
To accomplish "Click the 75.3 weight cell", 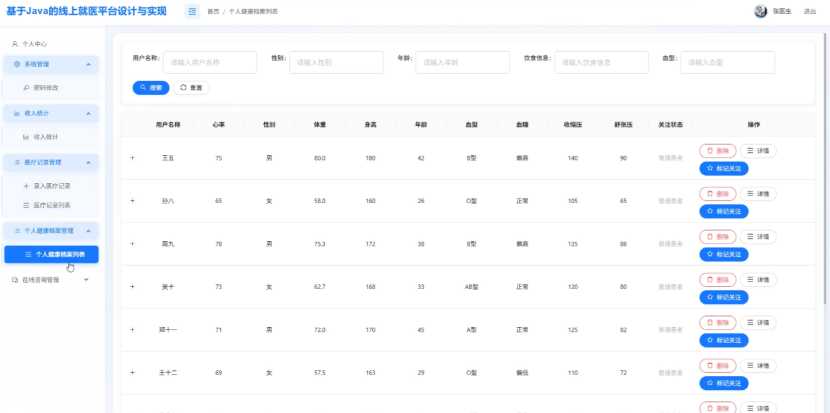I will tap(320, 244).
